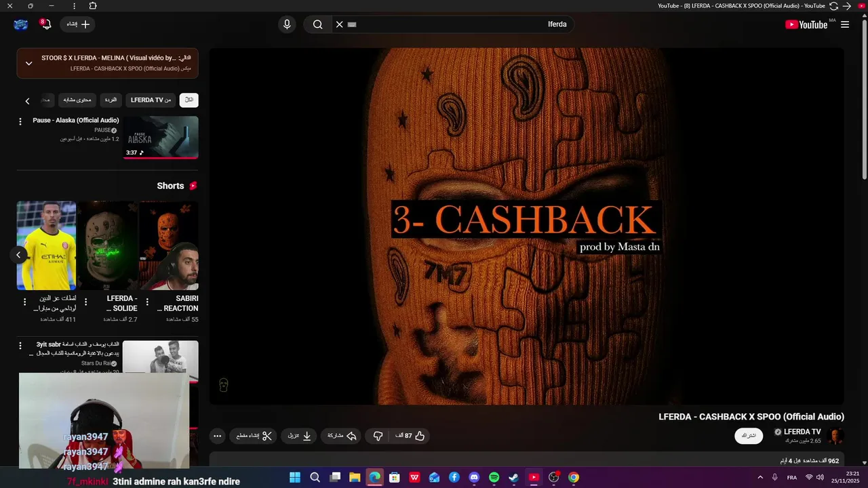
Task: Go forward with title bar arrow
Action: (846, 5)
